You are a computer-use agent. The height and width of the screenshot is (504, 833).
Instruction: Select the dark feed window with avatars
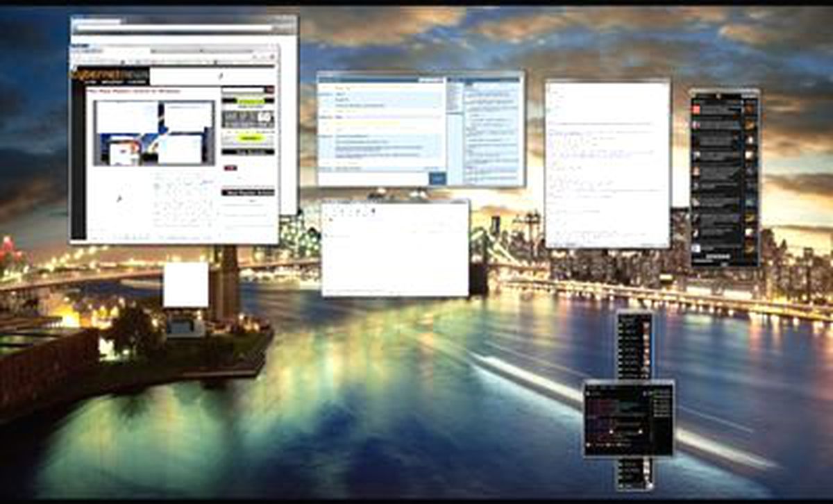click(x=725, y=178)
